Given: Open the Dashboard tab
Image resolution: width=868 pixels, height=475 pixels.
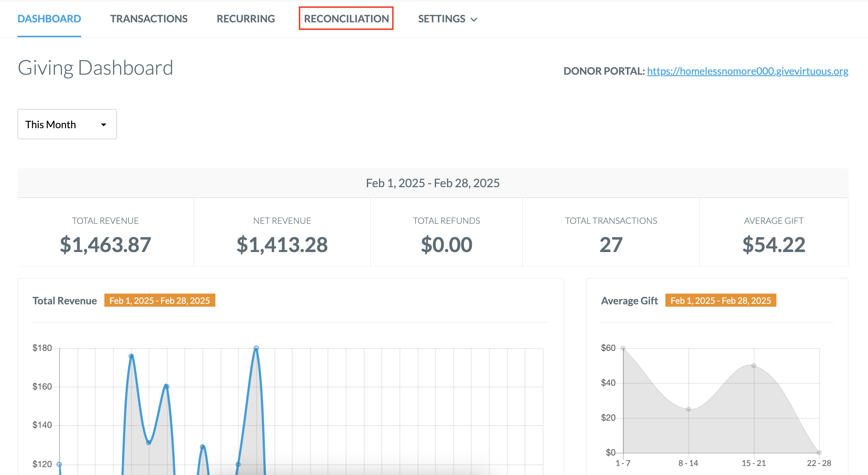Looking at the screenshot, I should (x=49, y=19).
